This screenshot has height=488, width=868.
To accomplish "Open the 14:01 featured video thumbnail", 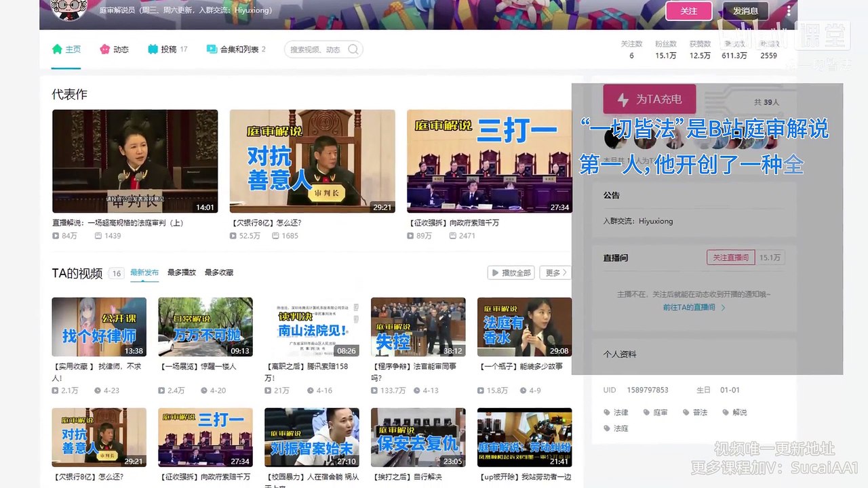I will click(135, 161).
